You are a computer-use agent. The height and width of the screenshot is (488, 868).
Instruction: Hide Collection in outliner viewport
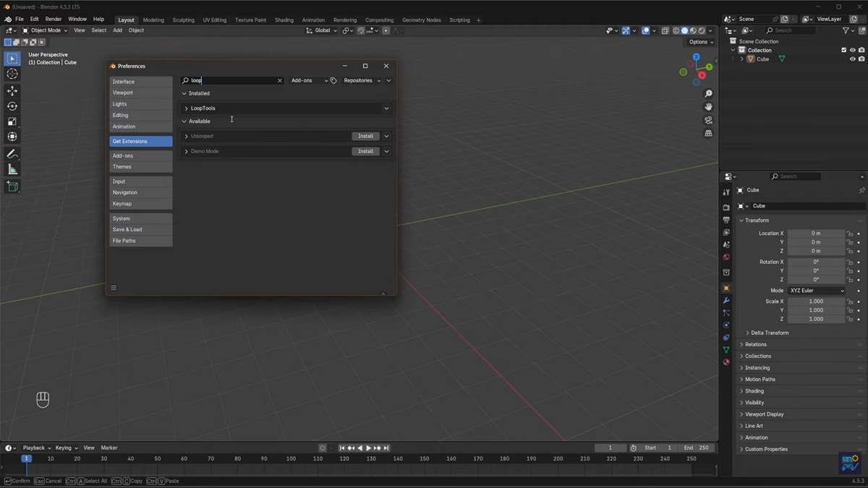click(852, 51)
